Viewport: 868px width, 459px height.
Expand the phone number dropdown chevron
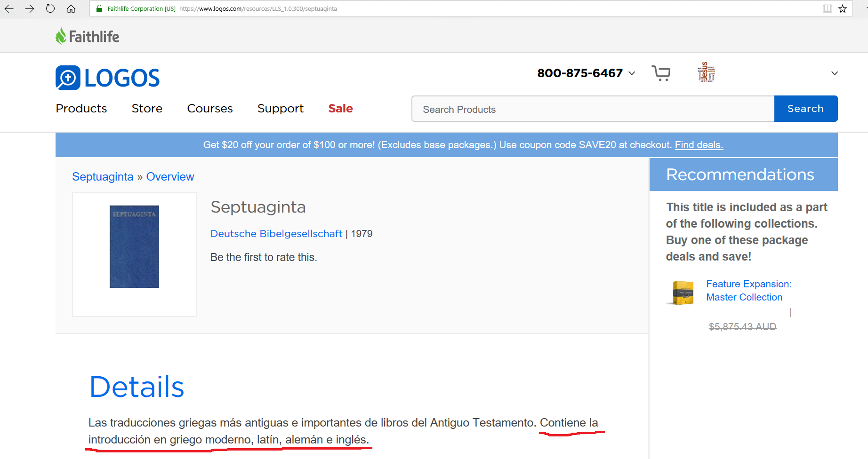pyautogui.click(x=632, y=73)
